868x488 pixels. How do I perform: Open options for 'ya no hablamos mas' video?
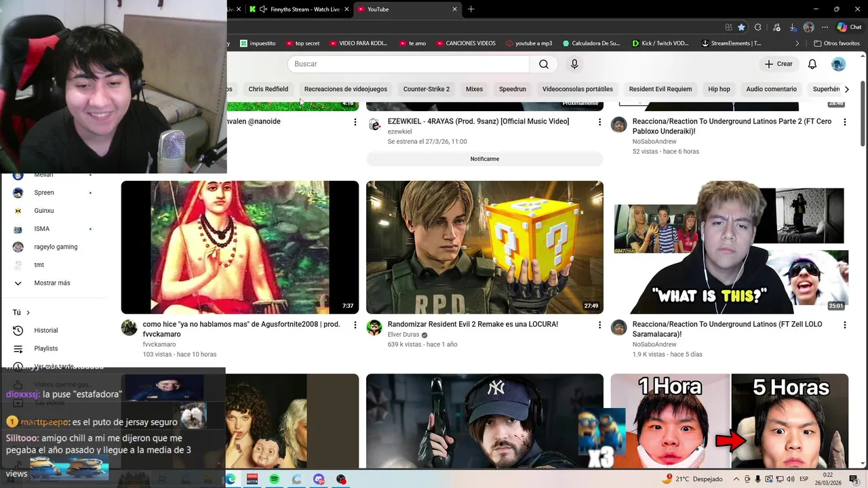pos(355,325)
